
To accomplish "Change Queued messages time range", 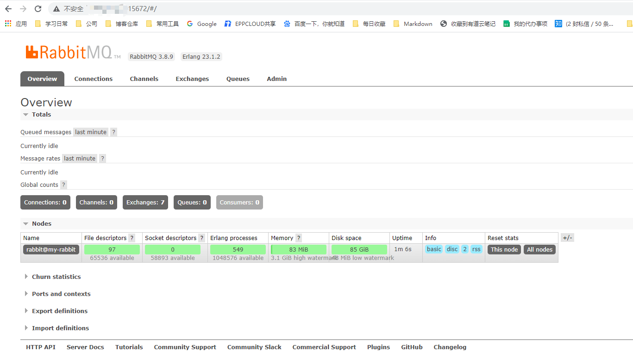I will [x=91, y=132].
